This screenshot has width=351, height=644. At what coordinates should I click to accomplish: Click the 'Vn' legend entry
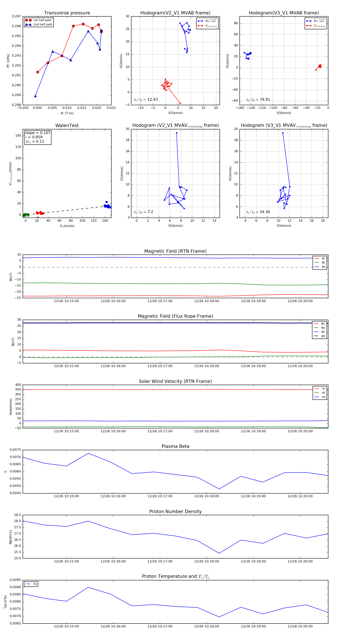[x=320, y=397]
